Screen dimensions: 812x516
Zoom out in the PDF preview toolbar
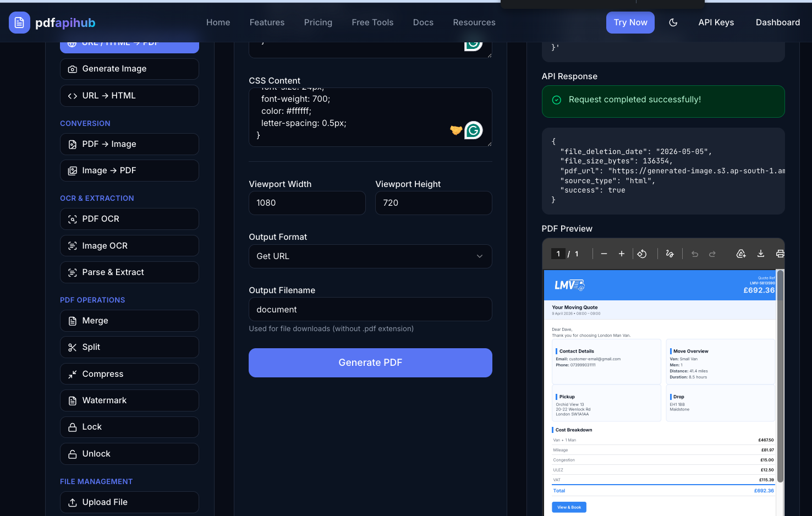point(604,254)
